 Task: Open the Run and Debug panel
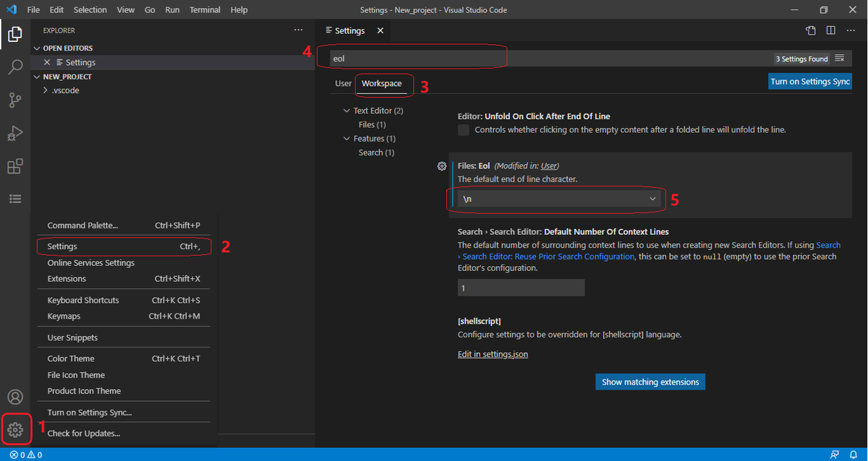[x=14, y=133]
